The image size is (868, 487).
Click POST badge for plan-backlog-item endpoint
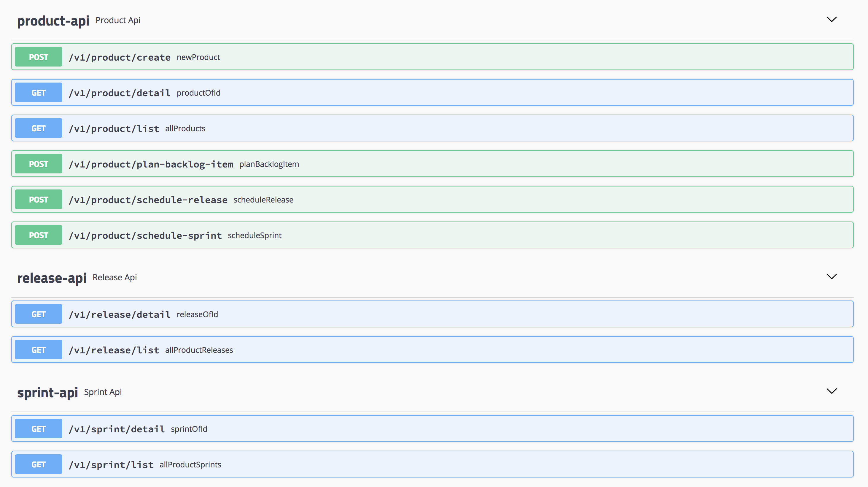click(38, 164)
